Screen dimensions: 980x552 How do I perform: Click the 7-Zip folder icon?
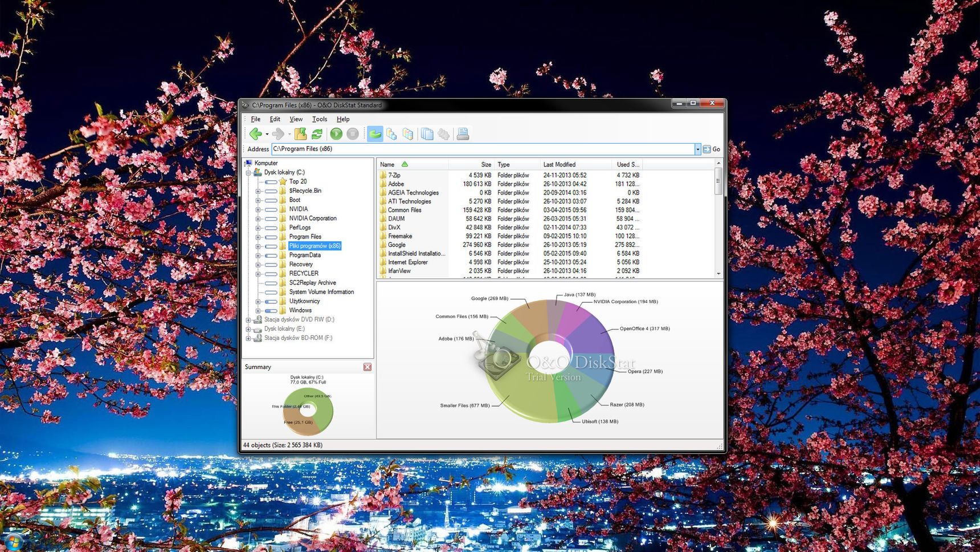383,175
